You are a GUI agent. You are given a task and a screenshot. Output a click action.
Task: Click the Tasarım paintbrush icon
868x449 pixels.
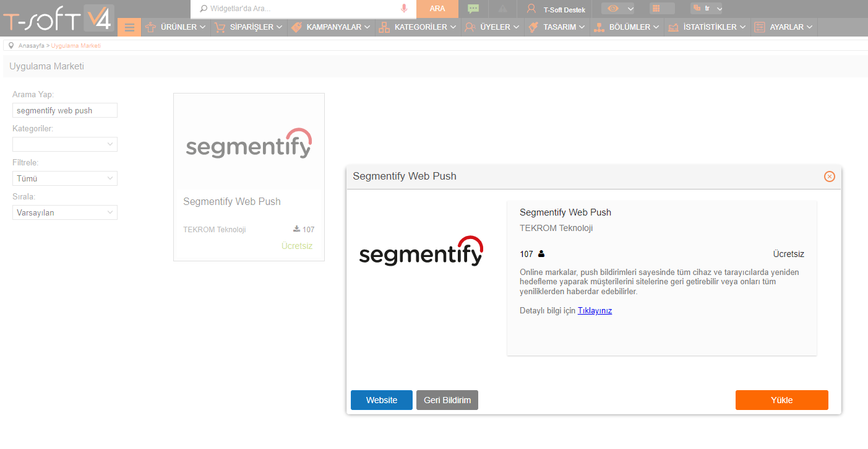533,27
